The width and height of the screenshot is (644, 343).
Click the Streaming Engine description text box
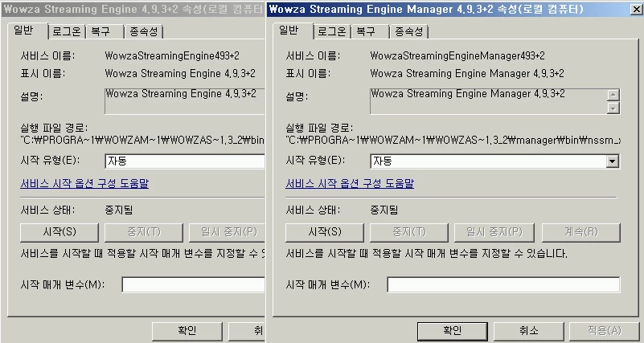point(185,101)
